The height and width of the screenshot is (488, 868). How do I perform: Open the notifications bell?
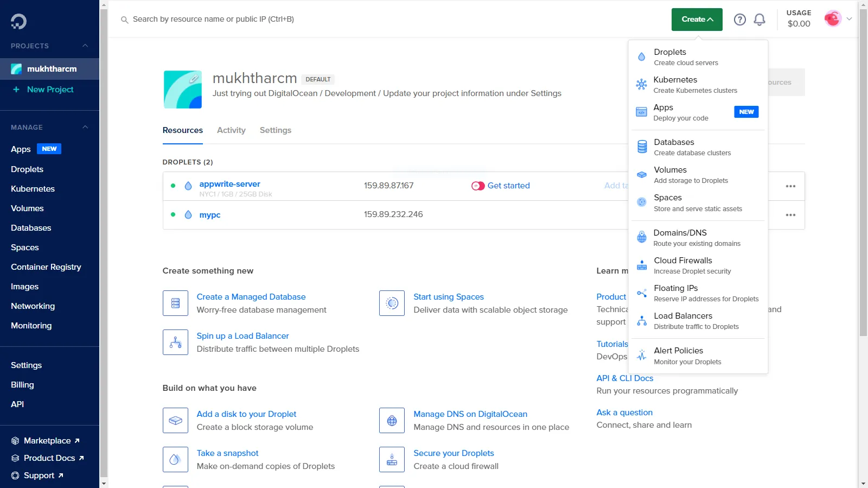pyautogui.click(x=759, y=20)
